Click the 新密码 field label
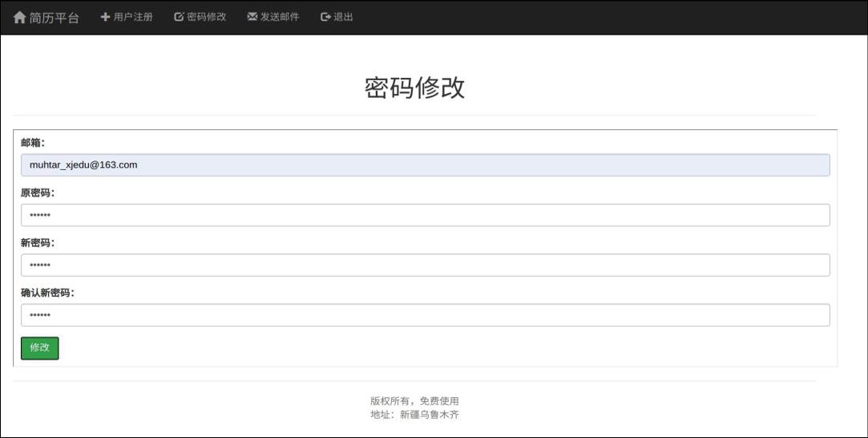 coord(38,243)
